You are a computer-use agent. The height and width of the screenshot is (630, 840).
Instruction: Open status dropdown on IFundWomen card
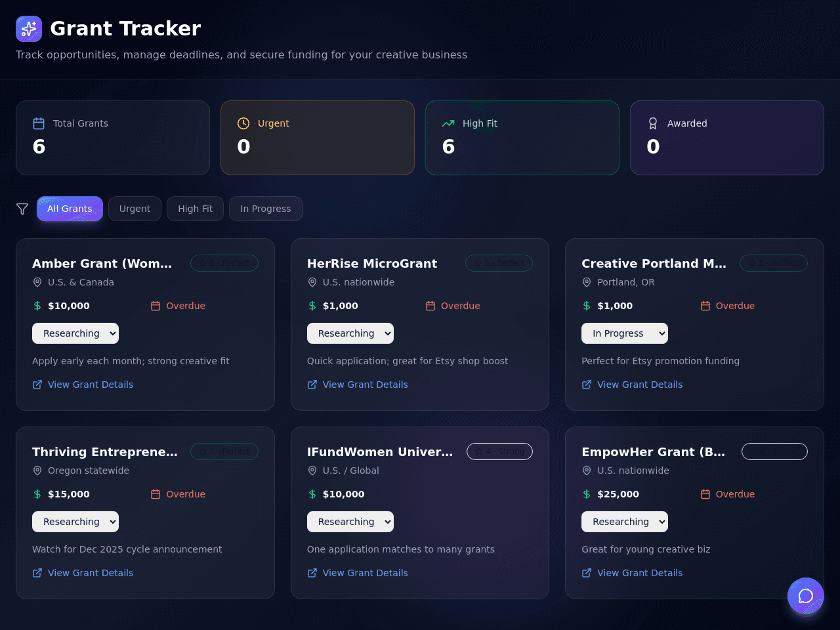pyautogui.click(x=350, y=522)
